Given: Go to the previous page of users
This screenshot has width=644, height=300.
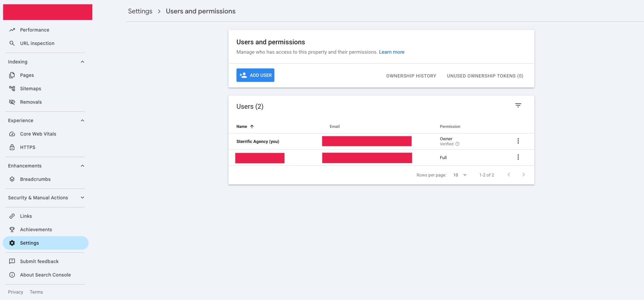Looking at the screenshot, I should (x=509, y=174).
